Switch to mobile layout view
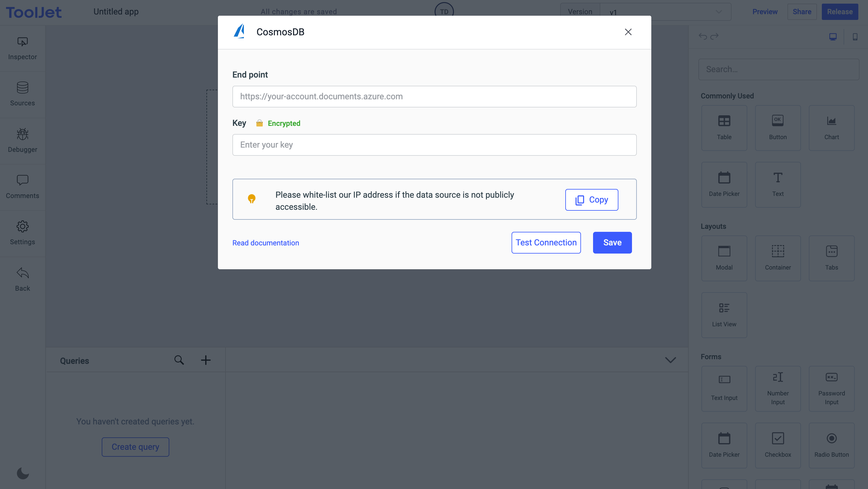This screenshot has width=868, height=489. coord(855,37)
